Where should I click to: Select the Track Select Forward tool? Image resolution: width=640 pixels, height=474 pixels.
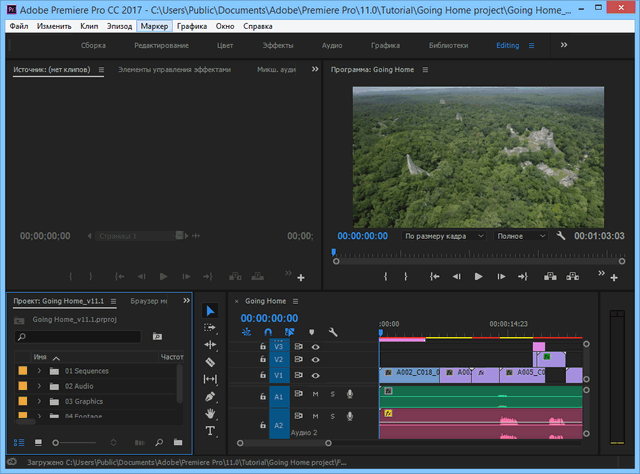click(210, 328)
